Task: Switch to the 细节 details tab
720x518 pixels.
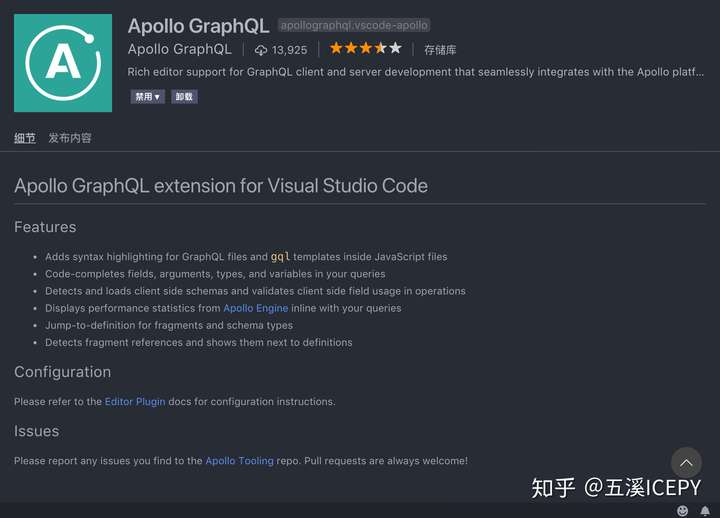Action: coord(25,138)
